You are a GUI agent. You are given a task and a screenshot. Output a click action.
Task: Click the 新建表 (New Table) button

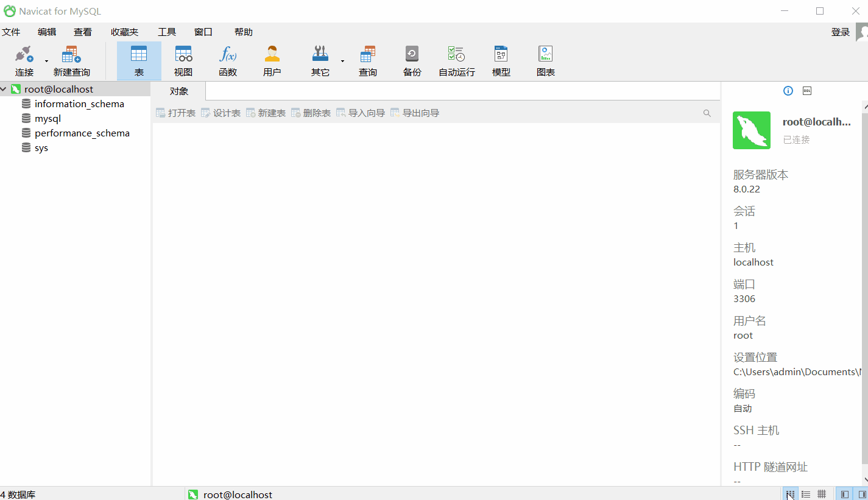(266, 113)
